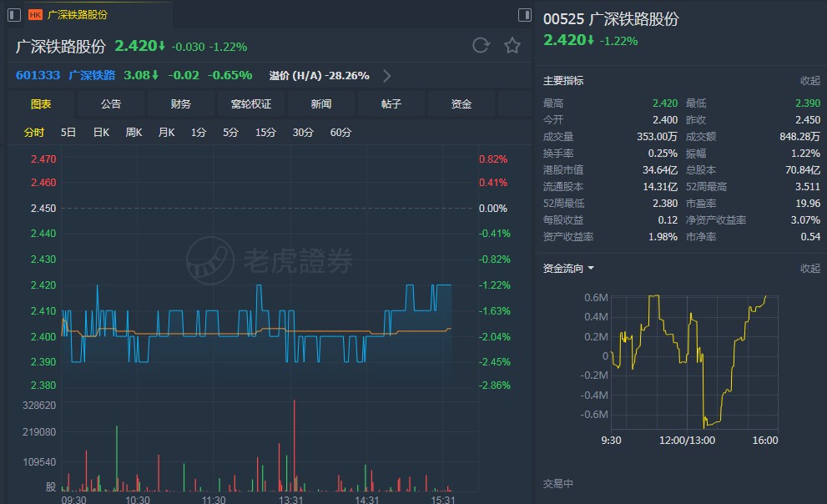
Task: Switch to the 图表 tab
Action: click(x=41, y=103)
